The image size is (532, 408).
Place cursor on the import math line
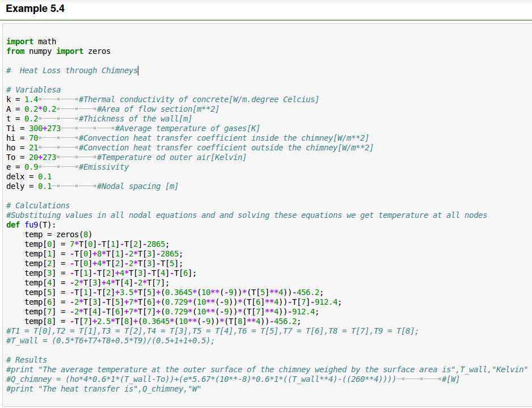[x=32, y=41]
